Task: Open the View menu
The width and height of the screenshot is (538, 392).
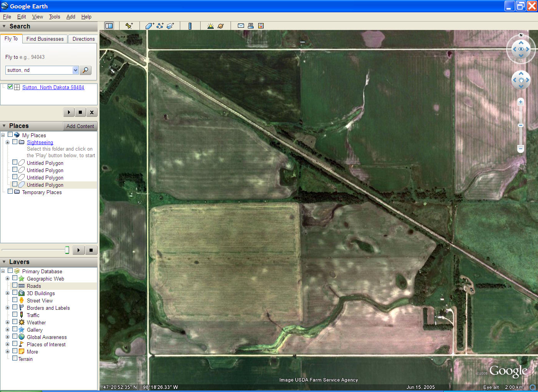Action: pos(38,17)
